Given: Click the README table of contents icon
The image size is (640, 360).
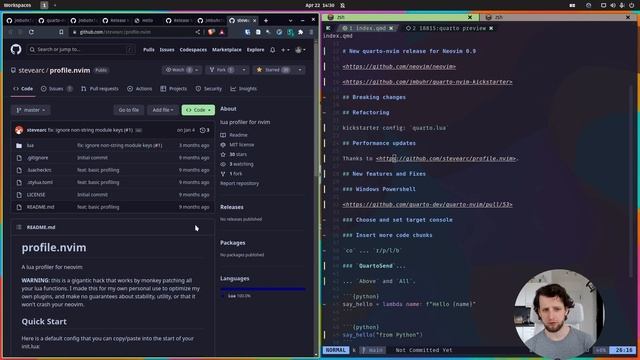Looking at the screenshot, I should coord(19,227).
